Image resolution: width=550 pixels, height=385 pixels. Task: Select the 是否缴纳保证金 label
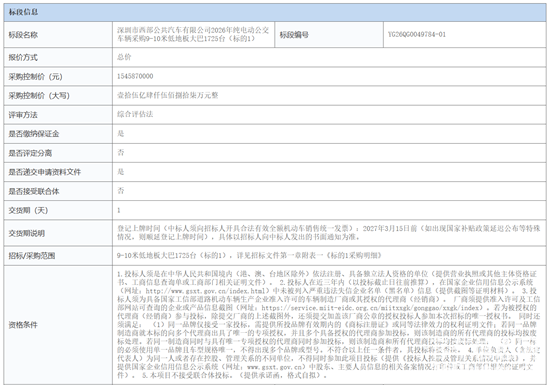34,134
